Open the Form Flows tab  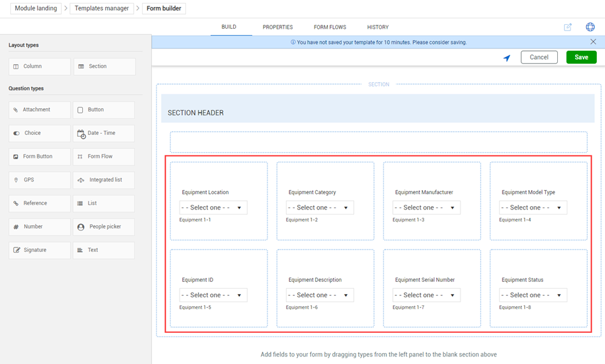tap(330, 27)
